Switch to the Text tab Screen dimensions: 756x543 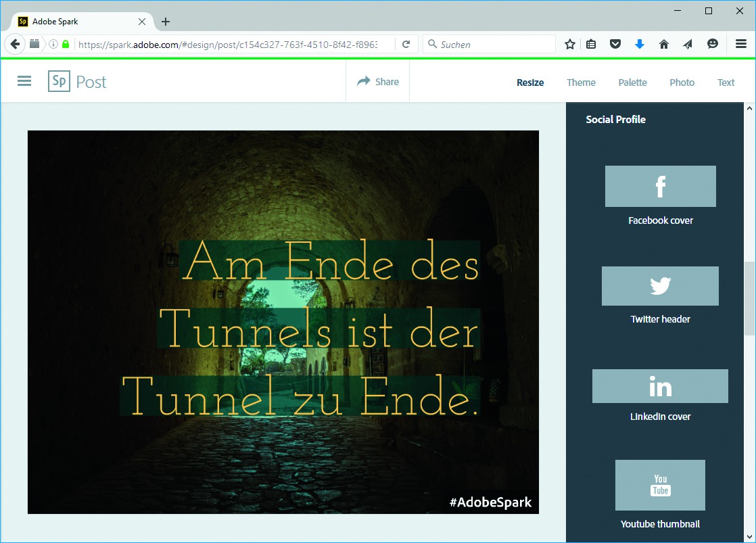point(726,82)
